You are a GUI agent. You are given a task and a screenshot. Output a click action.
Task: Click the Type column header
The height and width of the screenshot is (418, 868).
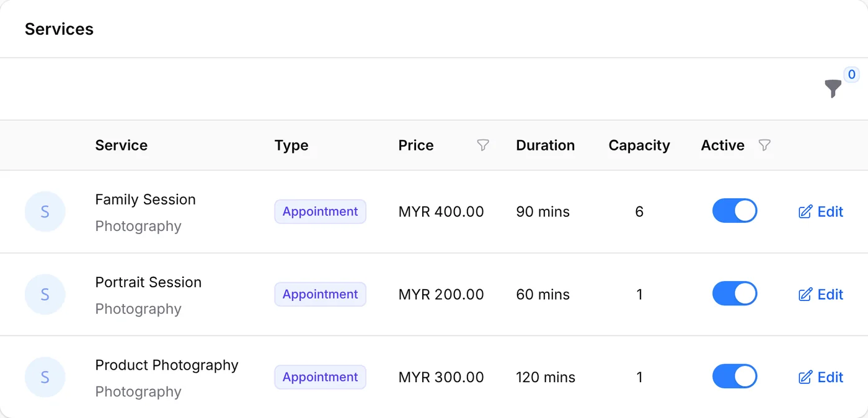(291, 146)
